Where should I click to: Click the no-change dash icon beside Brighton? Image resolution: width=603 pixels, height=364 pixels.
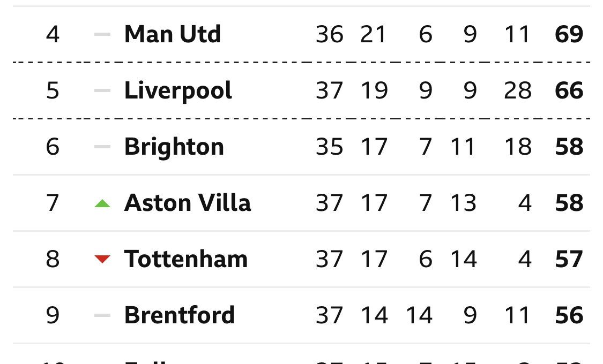point(102,147)
